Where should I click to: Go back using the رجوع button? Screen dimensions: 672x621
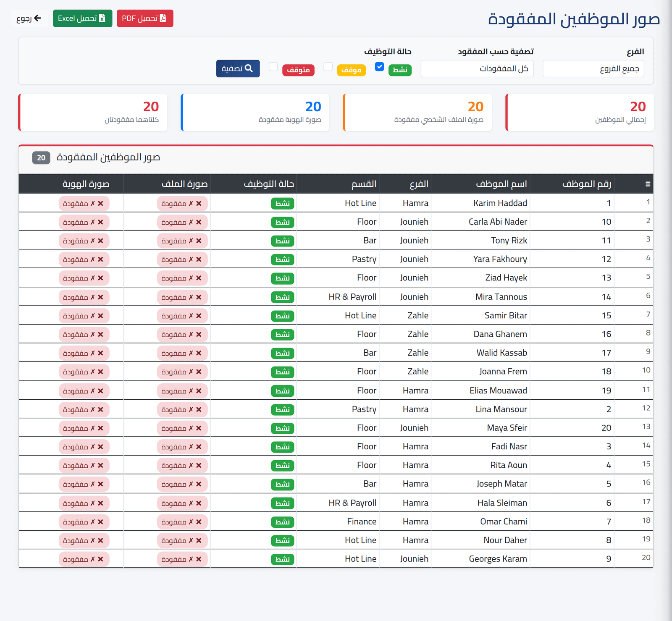29,18
